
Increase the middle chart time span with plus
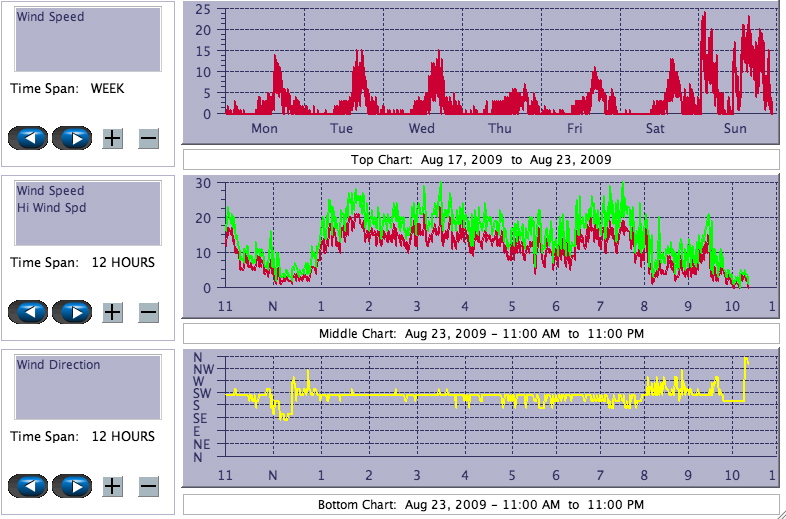tap(113, 313)
